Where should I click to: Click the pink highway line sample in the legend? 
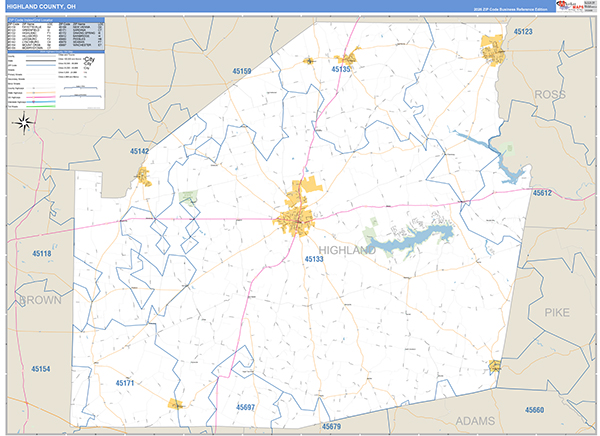point(41,97)
